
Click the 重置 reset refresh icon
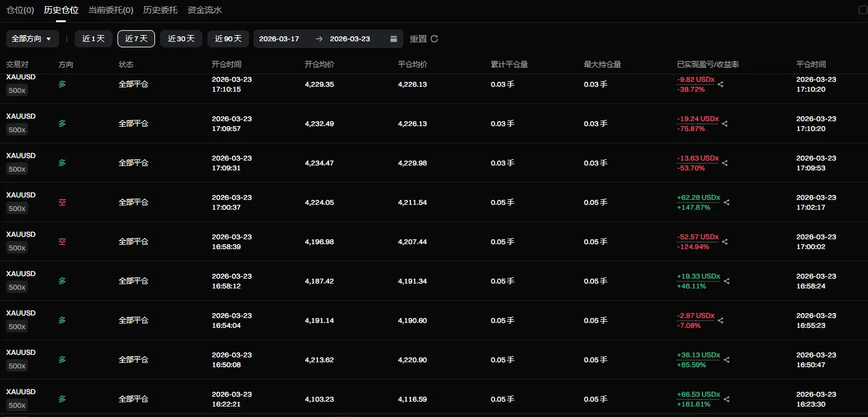[x=434, y=39]
